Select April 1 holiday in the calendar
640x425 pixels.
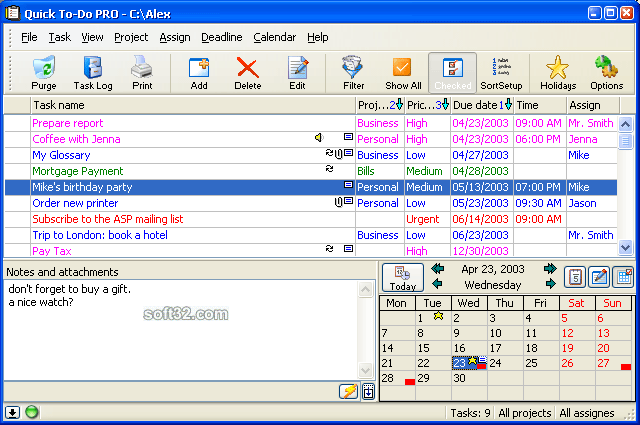[433, 318]
